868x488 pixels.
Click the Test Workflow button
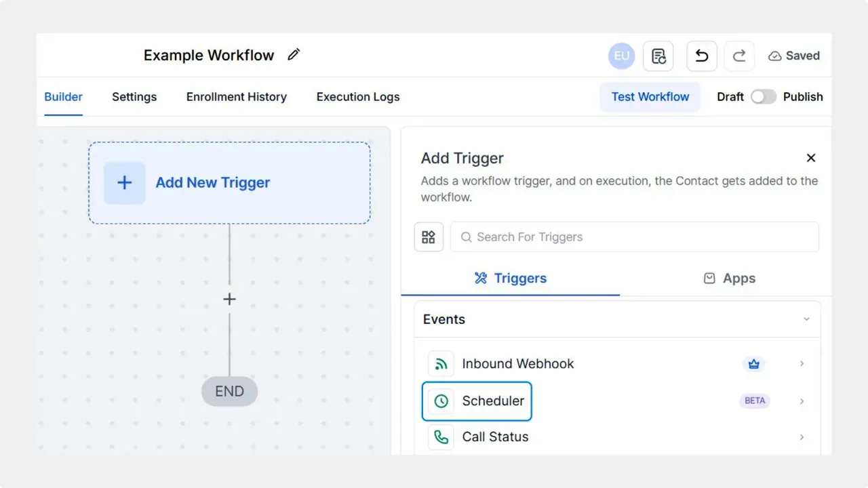[649, 97]
